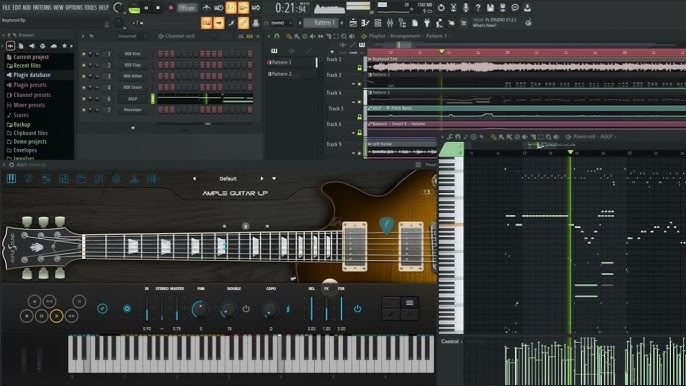686x386 pixels.
Task: Click the undo history clock icon
Action: [x=441, y=8]
